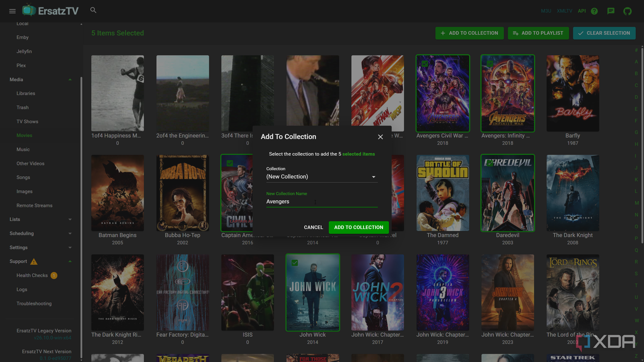Confirm green Add To Collection dialog button
The width and height of the screenshot is (644, 362).
[359, 227]
